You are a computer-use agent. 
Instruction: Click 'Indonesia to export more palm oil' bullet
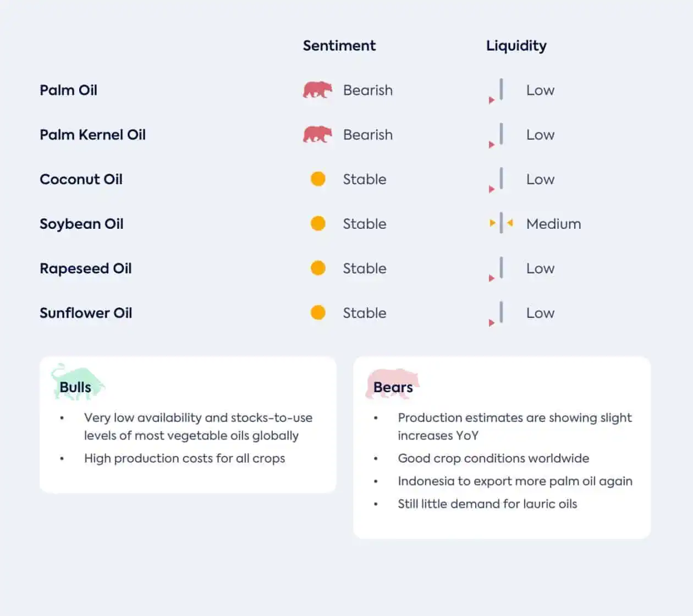click(x=515, y=481)
